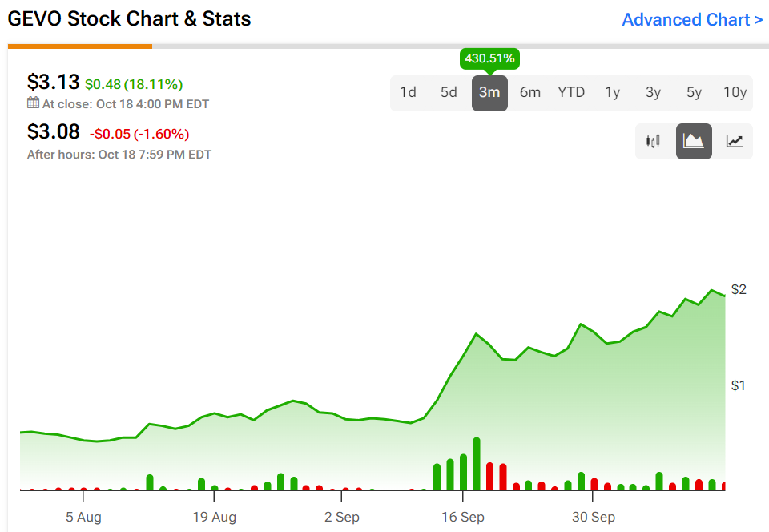Screen dimensions: 769x532
Task: Click the 430.51% gain badge
Action: click(489, 58)
